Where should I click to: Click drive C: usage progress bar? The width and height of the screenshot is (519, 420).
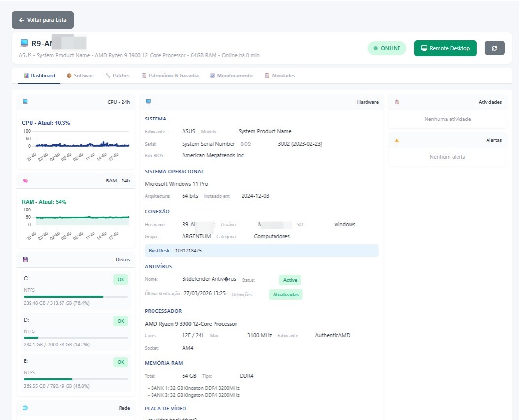tap(76, 297)
